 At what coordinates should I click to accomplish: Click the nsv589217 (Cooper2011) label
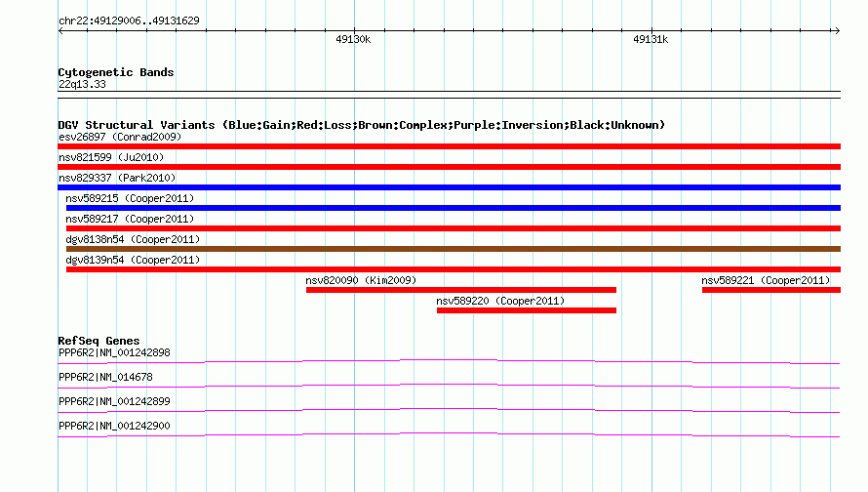[130, 219]
